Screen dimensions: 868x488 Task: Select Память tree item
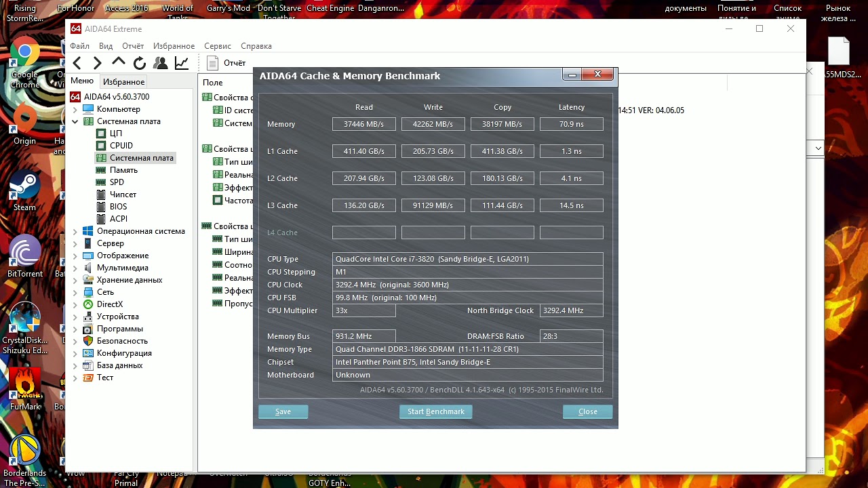point(123,170)
